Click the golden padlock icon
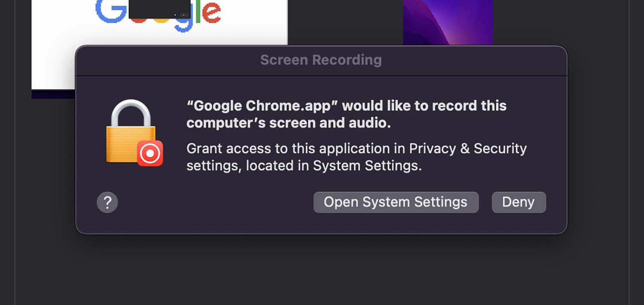644x305 pixels. coord(131,131)
